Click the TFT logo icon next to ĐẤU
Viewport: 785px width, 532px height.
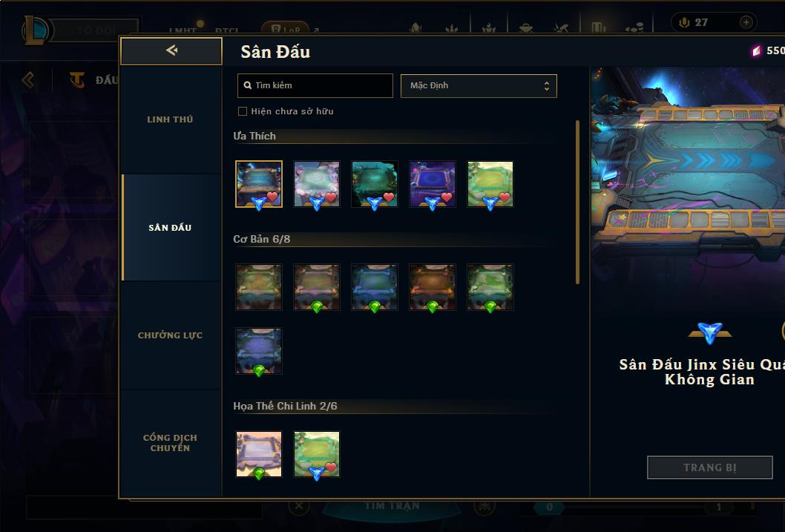[x=77, y=79]
